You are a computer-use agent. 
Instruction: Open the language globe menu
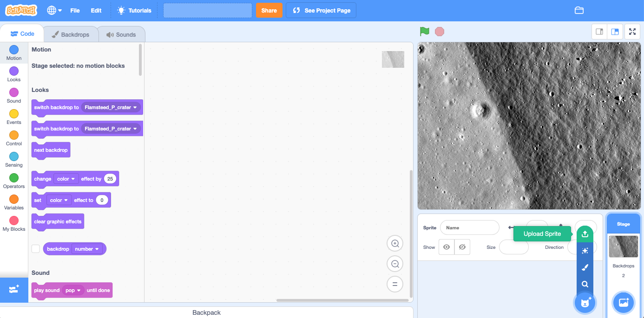point(54,10)
